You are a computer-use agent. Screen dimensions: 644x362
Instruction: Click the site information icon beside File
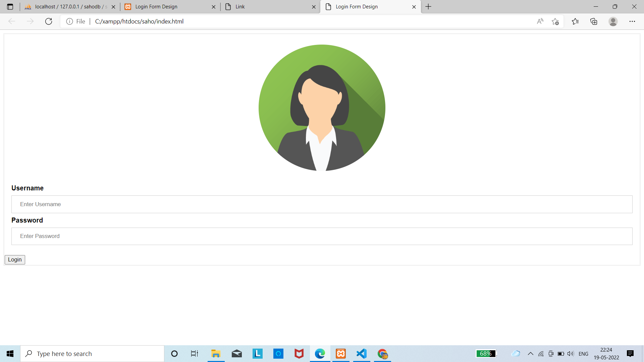point(69,21)
